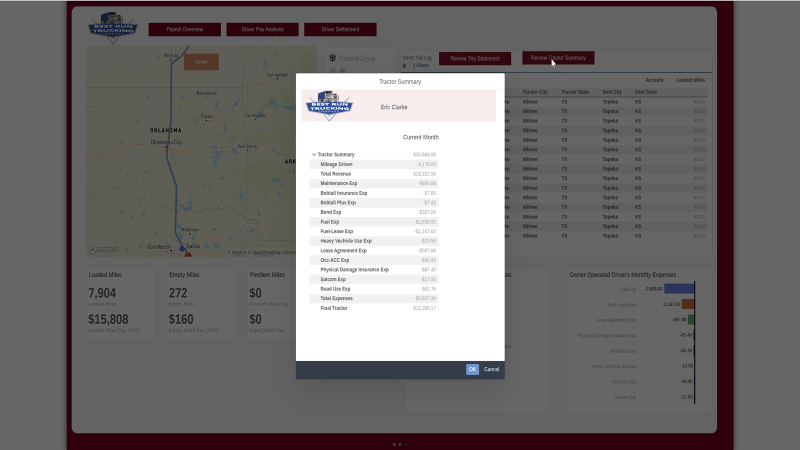This screenshot has height=450, width=800.
Task: Click the Perdiem Miles card title
Action: coord(267,274)
